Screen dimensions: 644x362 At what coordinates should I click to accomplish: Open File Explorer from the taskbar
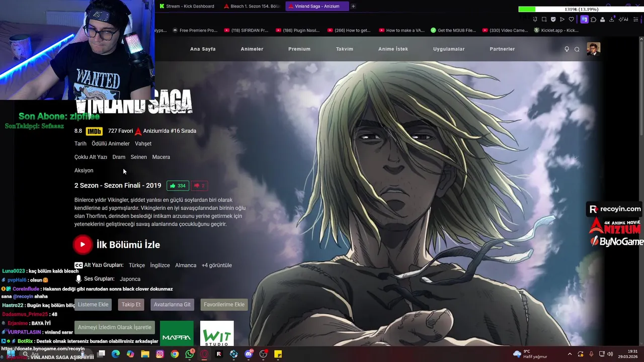(145, 354)
